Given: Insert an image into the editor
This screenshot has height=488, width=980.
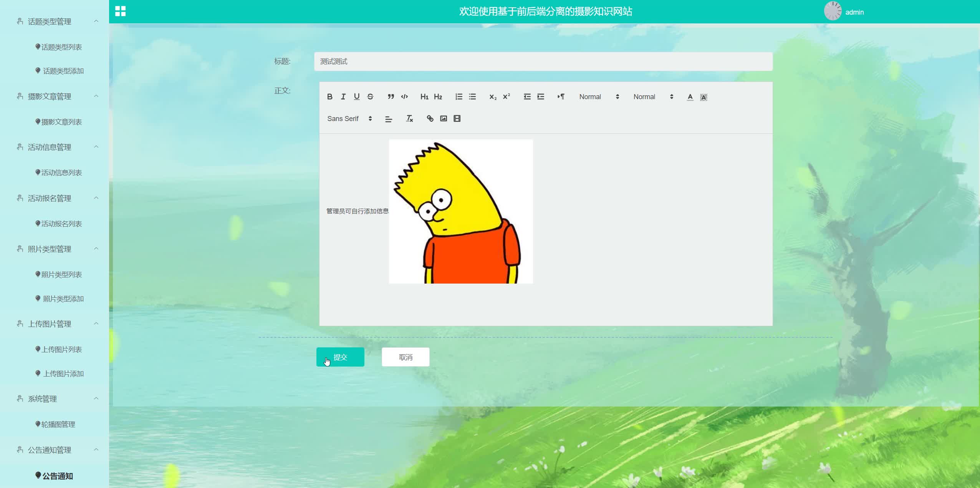Looking at the screenshot, I should [x=444, y=119].
